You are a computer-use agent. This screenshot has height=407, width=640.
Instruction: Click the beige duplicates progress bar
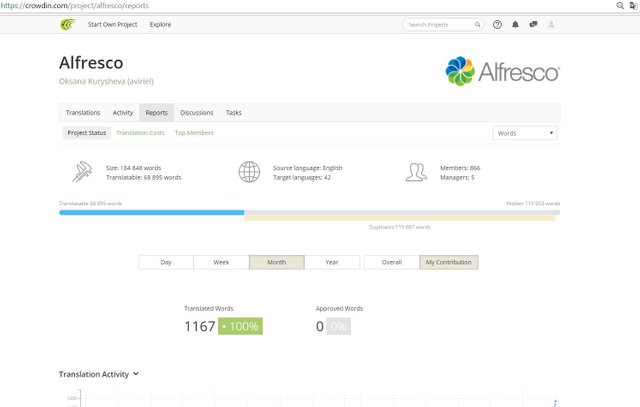[x=400, y=218]
